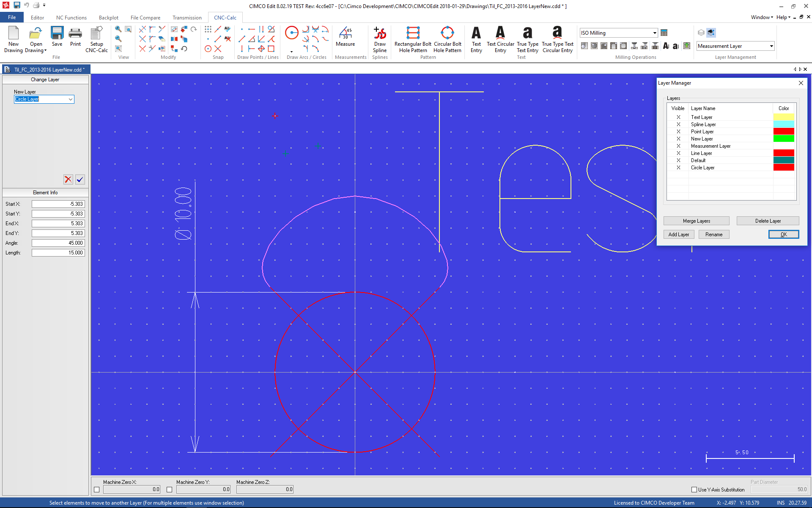Click the New Layer green color swatch
The image size is (812, 508).
pos(783,139)
